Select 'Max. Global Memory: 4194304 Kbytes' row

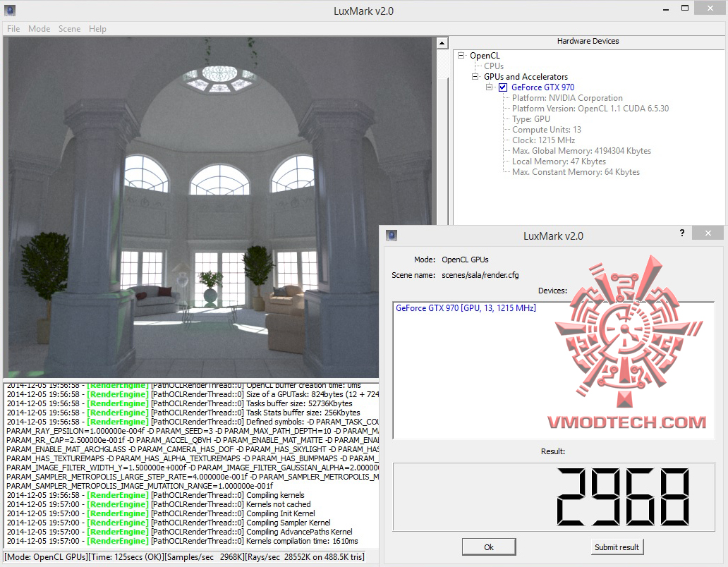point(582,151)
